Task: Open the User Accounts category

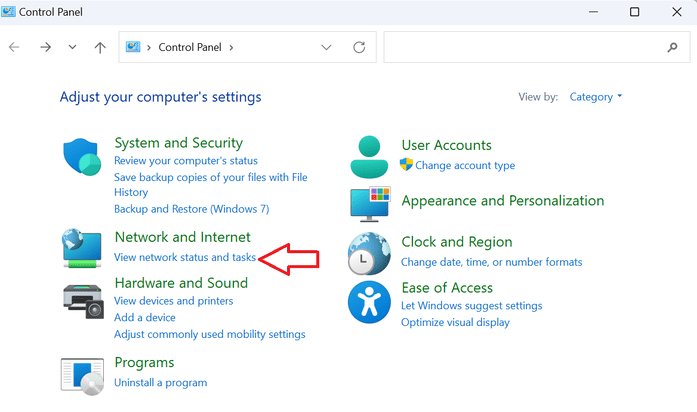Action: (x=446, y=145)
